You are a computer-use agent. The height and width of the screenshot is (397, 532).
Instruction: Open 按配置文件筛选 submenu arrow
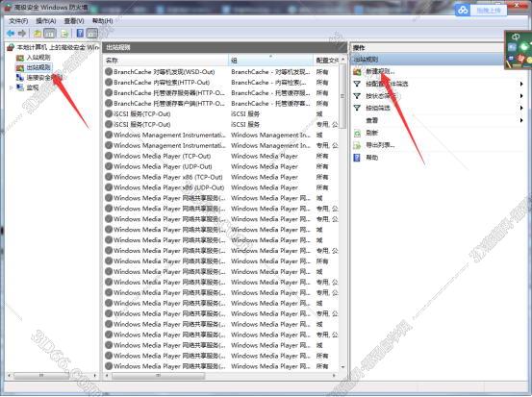point(521,84)
